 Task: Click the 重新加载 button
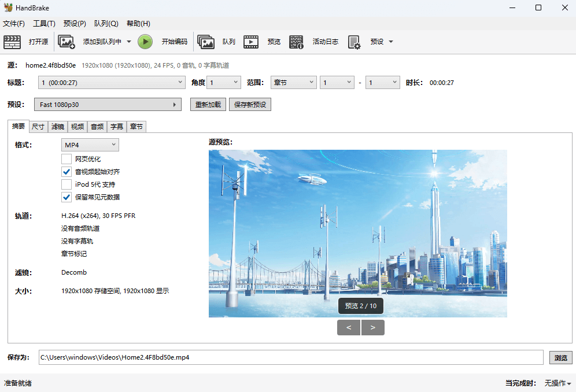click(x=208, y=104)
